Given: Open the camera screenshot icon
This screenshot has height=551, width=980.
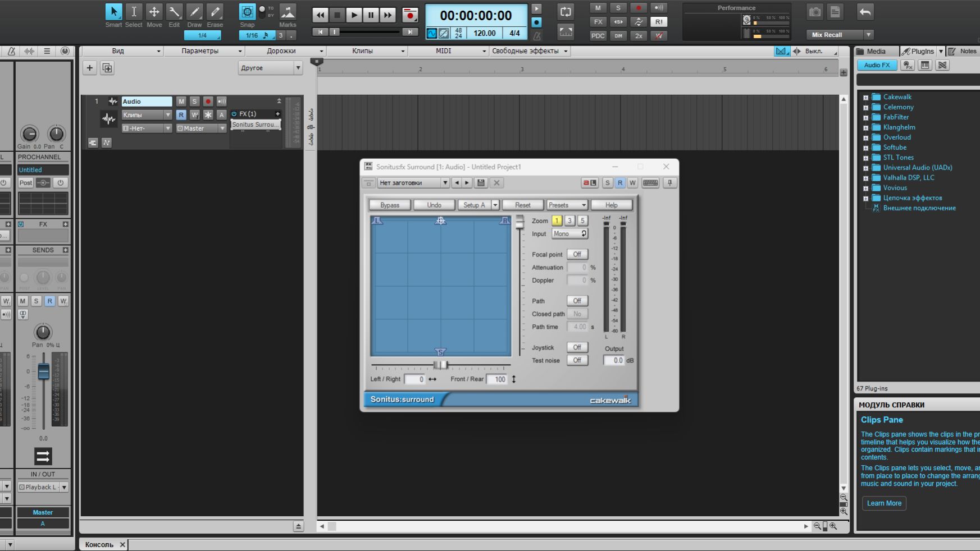Looking at the screenshot, I should tap(815, 12).
